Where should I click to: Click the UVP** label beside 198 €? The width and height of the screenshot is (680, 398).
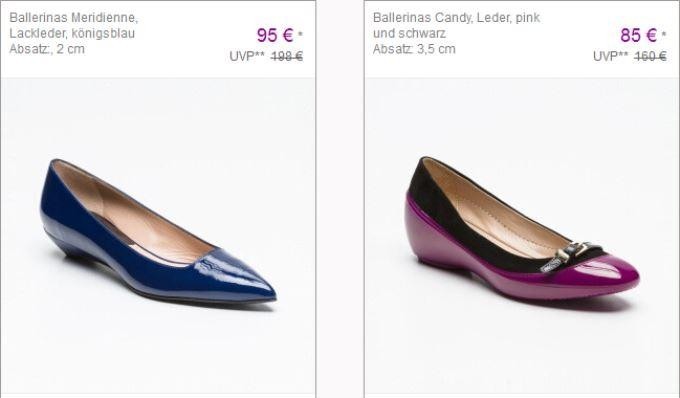click(247, 56)
